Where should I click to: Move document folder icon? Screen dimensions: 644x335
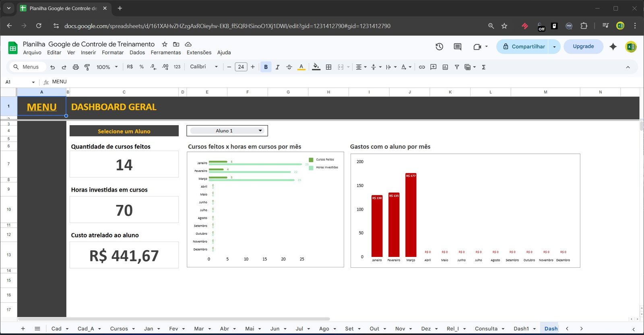tap(176, 44)
